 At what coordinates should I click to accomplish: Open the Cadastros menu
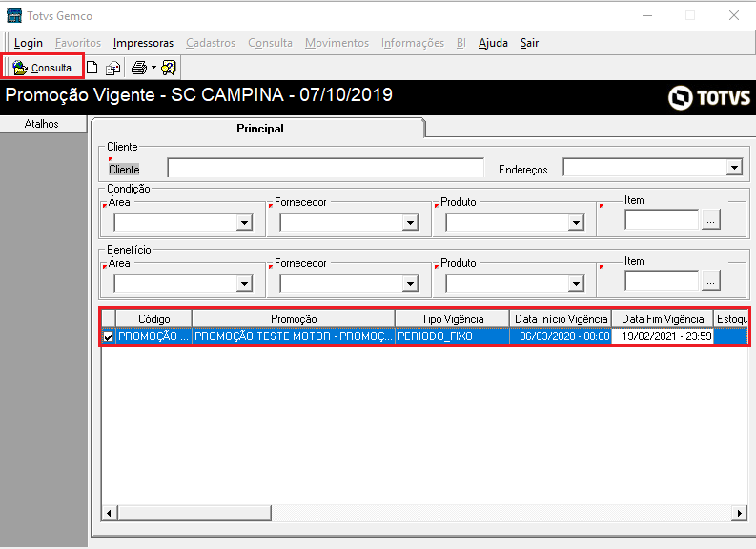click(211, 43)
